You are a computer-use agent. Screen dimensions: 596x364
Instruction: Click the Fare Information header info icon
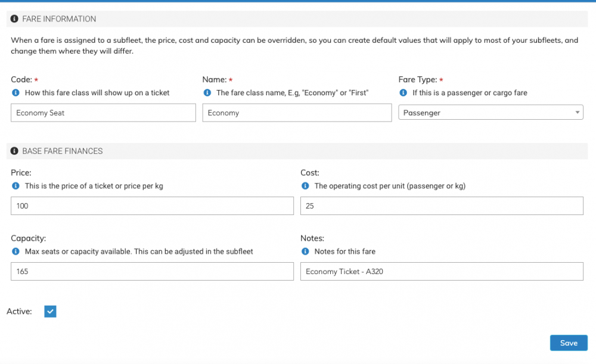14,19
